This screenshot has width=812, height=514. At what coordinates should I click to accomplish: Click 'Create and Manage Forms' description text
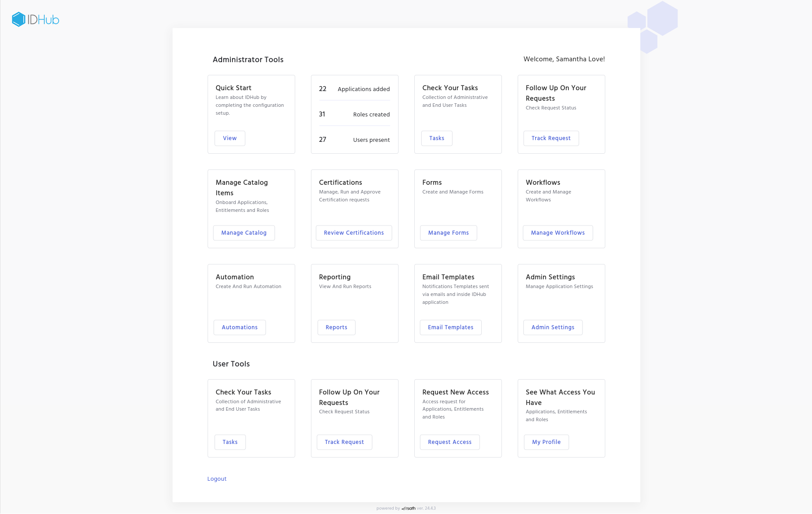click(453, 192)
